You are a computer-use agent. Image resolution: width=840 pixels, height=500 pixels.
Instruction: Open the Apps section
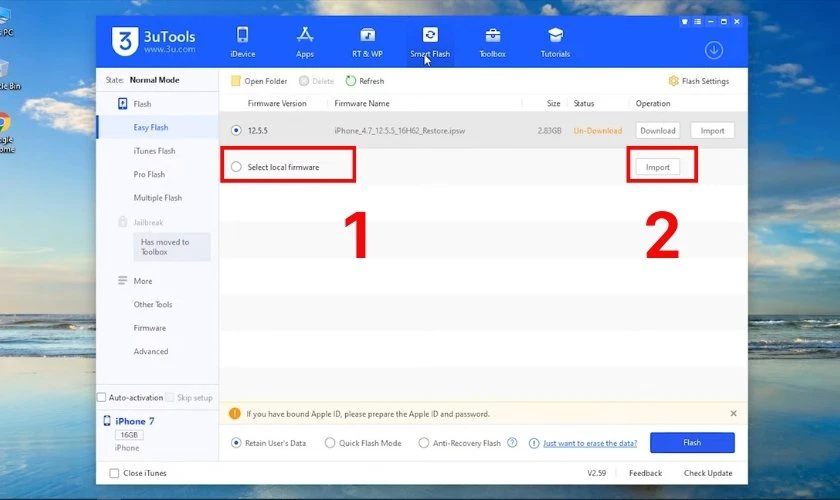coord(305,42)
